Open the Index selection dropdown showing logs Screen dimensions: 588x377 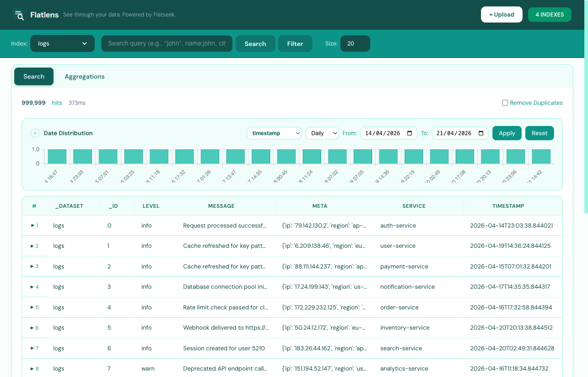(62, 43)
